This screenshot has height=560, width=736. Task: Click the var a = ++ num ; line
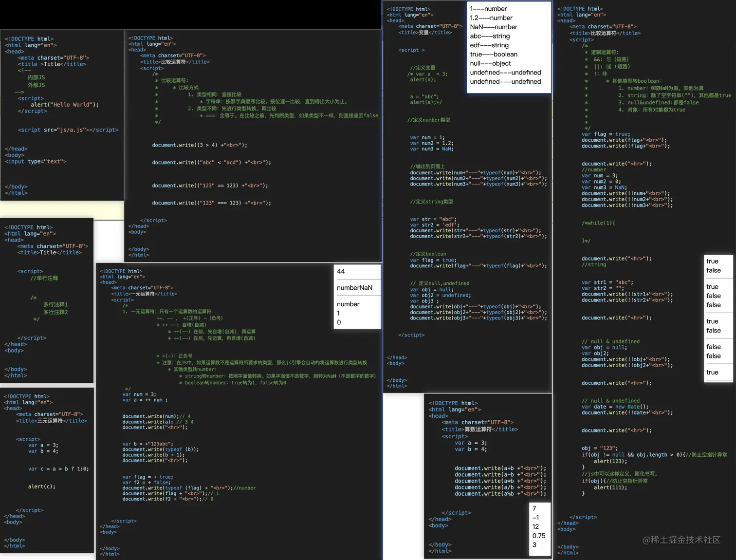145,400
